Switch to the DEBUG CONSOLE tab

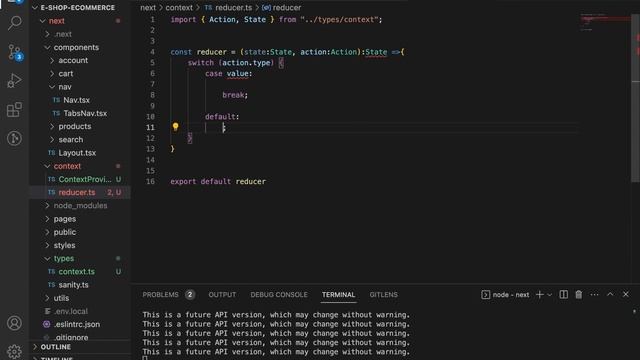(279, 295)
